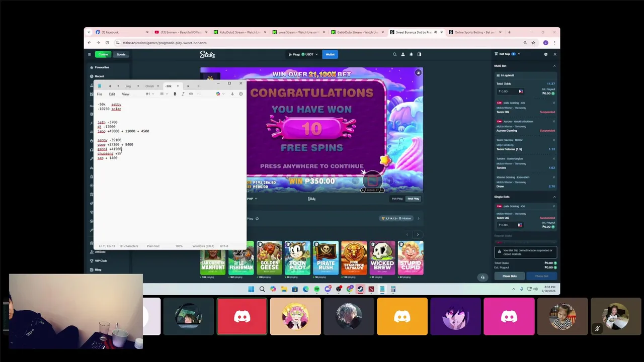Favourite the game with star icon
Screen dimensions: 644x362
pos(257,219)
